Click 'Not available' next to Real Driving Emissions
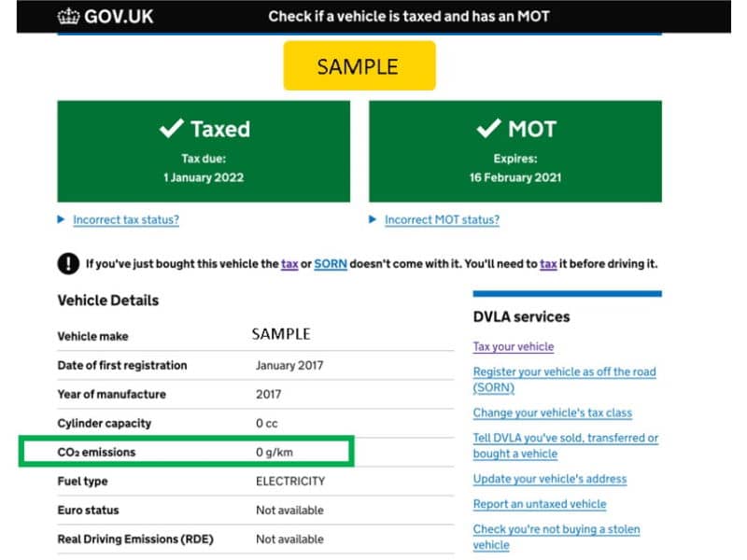 coord(289,539)
